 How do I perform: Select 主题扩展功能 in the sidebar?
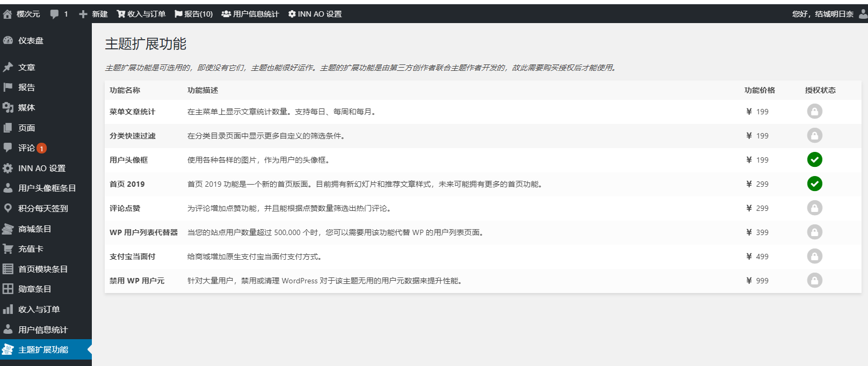pos(43,350)
